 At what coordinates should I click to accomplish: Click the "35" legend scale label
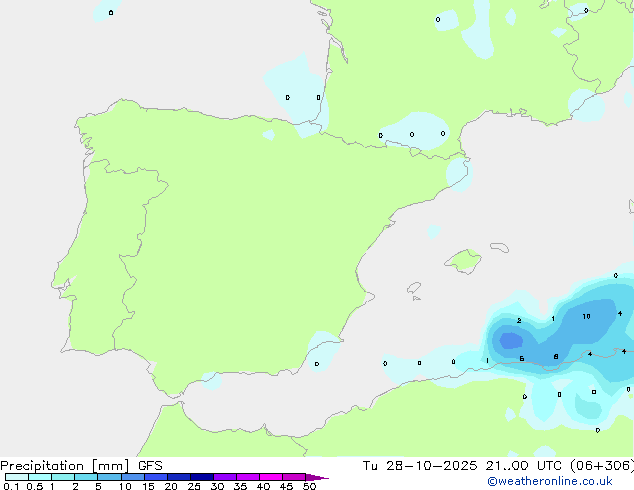point(240,486)
